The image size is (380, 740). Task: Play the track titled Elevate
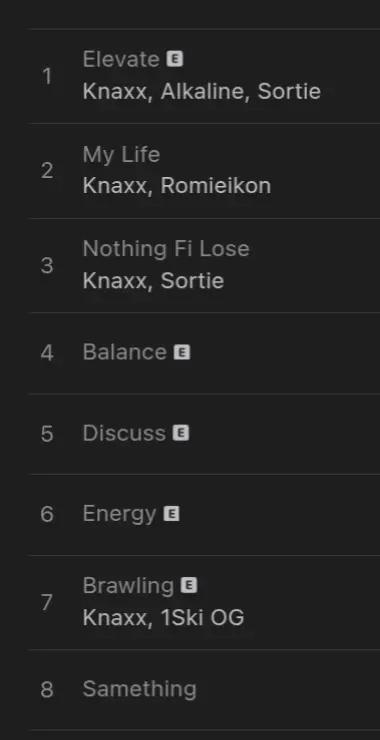pos(121,59)
